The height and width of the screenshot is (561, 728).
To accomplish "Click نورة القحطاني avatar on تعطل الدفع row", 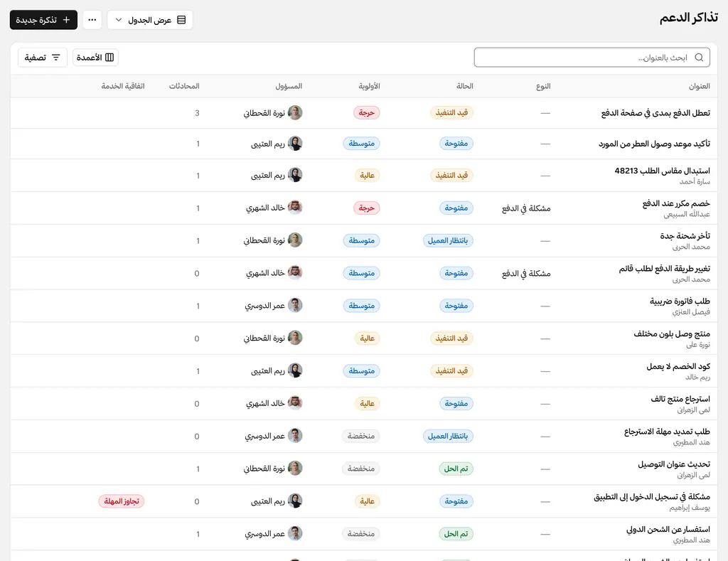I will pos(295,113).
